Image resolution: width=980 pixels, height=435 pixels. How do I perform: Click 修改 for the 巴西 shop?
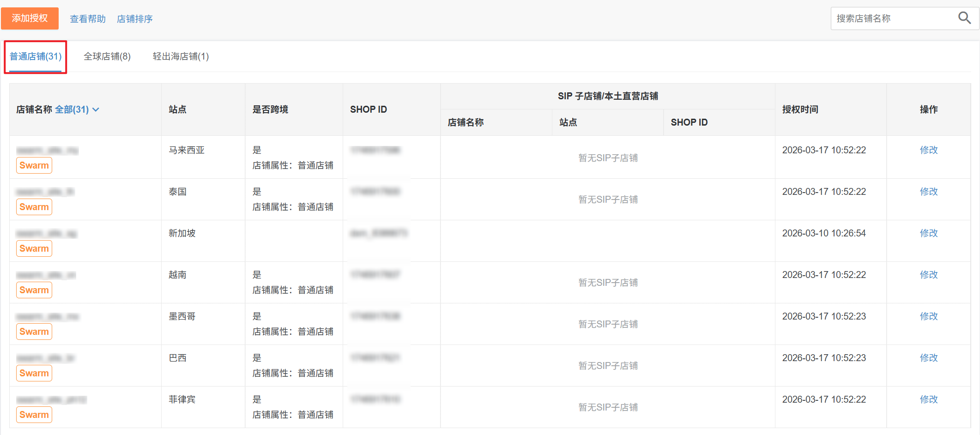pyautogui.click(x=928, y=358)
